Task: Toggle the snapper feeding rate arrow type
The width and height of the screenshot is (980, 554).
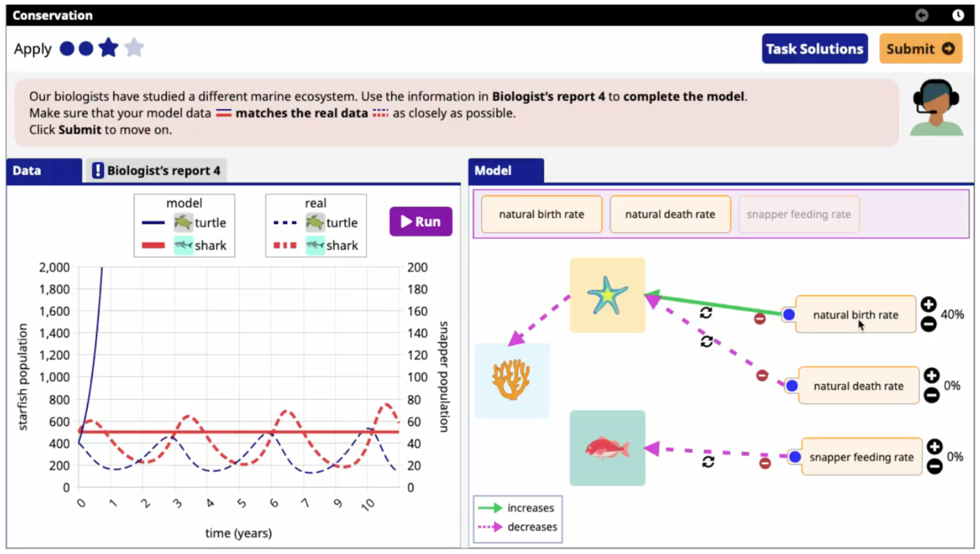Action: pos(708,462)
